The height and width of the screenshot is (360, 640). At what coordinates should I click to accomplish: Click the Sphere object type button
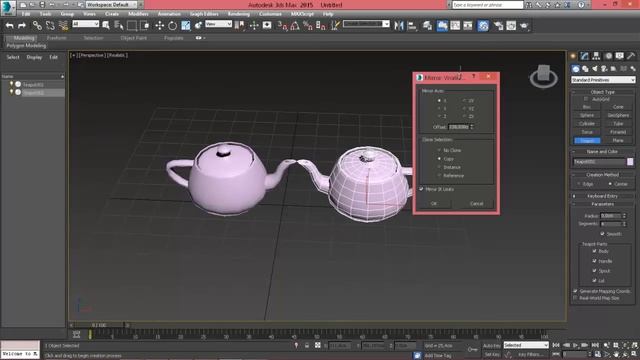tap(587, 115)
